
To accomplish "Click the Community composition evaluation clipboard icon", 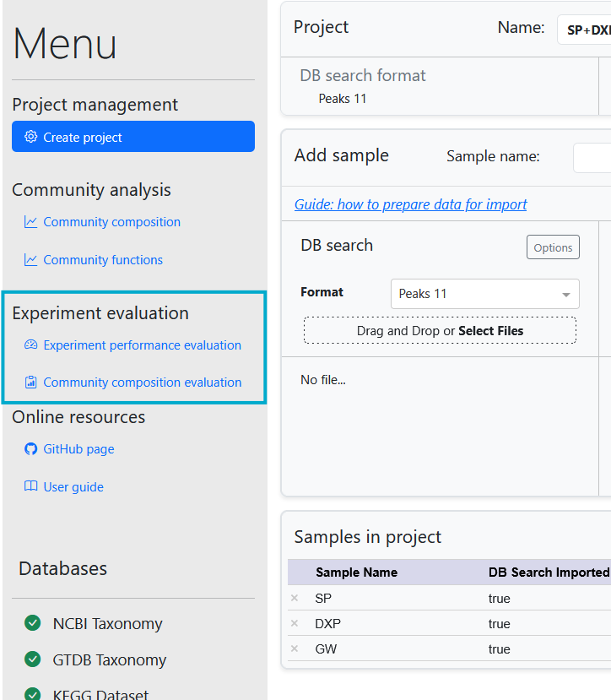I will tap(31, 383).
